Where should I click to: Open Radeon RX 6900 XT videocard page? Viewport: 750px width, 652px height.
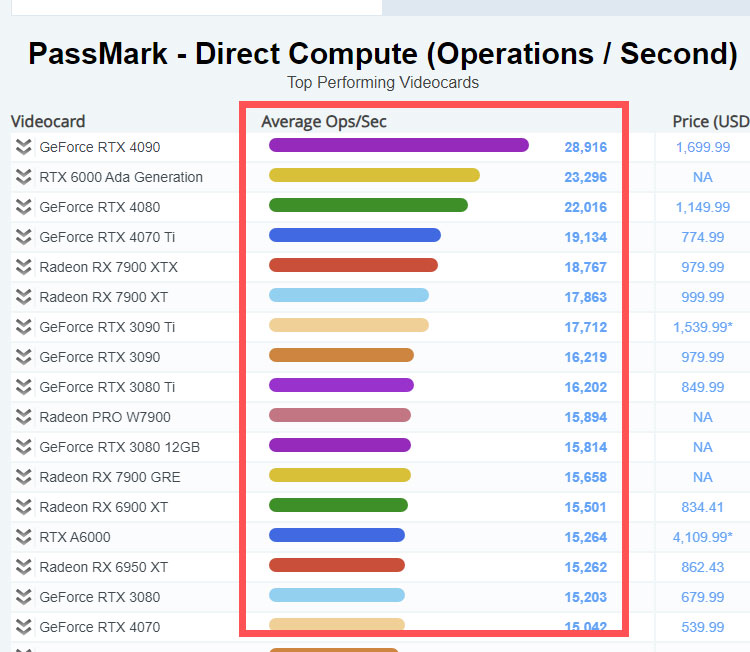104,507
